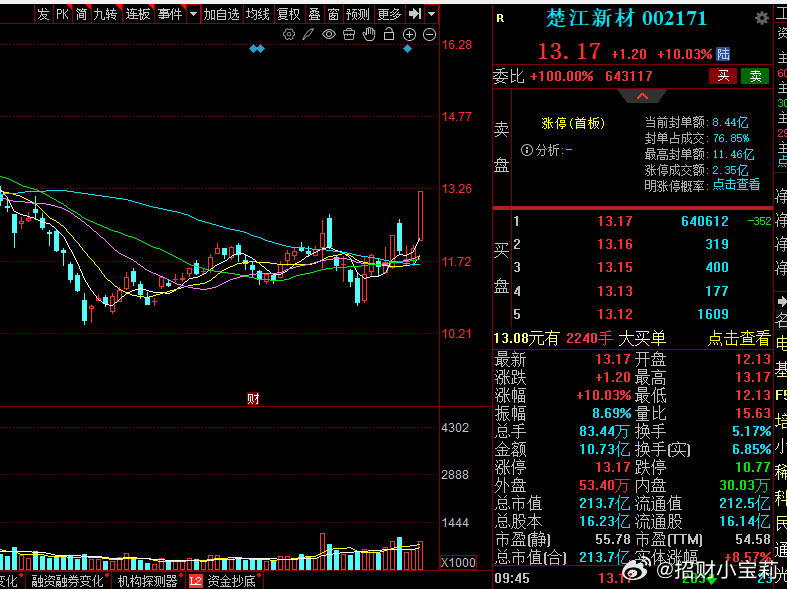Click 跌停 value 10.77
The width and height of the screenshot is (787, 589).
pos(752,468)
